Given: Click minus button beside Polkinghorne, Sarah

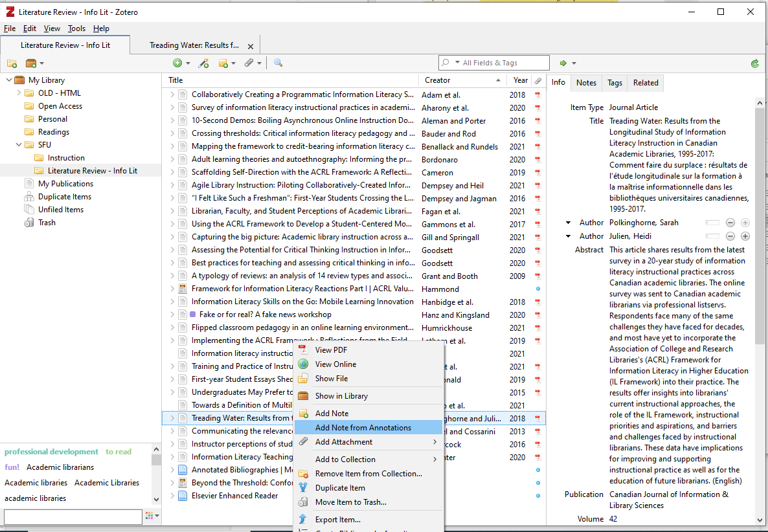Looking at the screenshot, I should point(730,223).
